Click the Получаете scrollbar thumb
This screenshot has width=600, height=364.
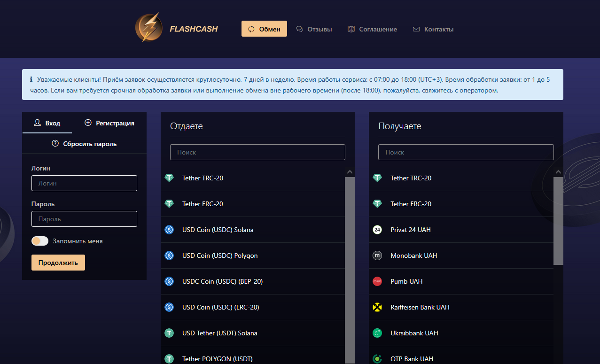click(x=558, y=221)
